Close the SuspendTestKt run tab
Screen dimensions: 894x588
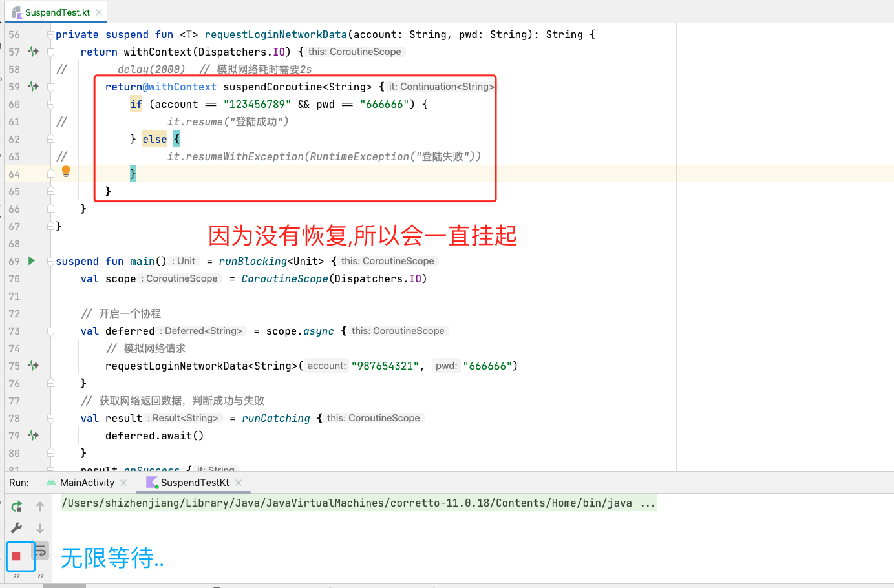coord(239,483)
